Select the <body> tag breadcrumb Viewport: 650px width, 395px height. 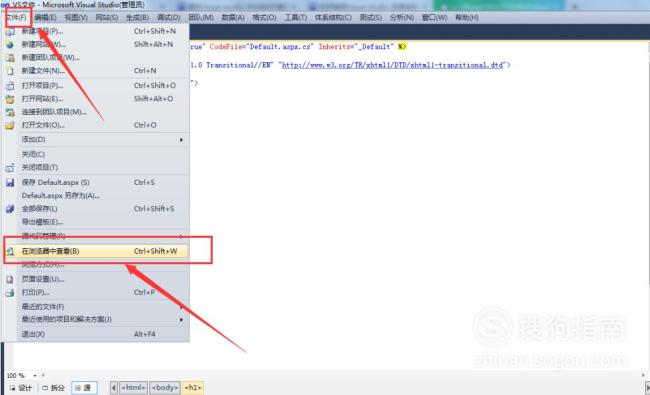coord(165,388)
